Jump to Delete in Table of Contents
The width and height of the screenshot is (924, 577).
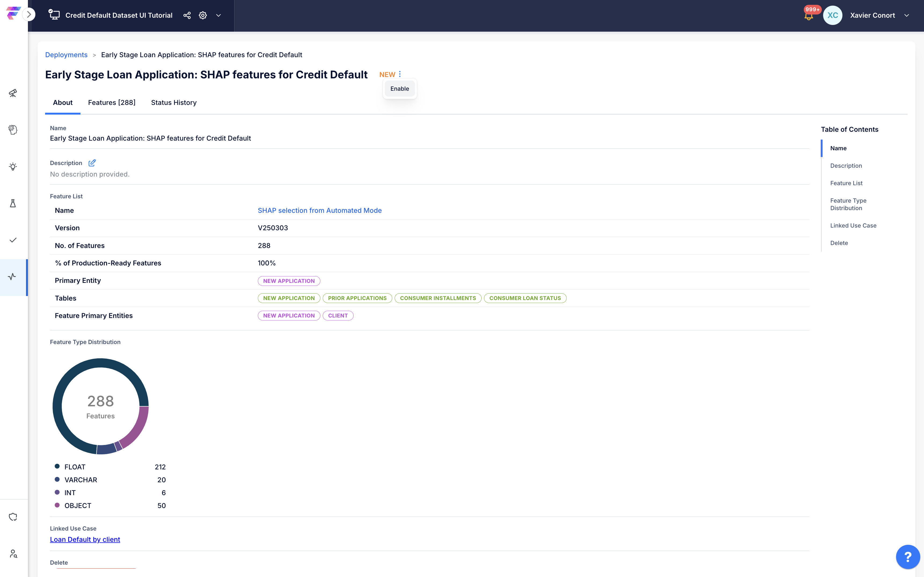click(839, 243)
